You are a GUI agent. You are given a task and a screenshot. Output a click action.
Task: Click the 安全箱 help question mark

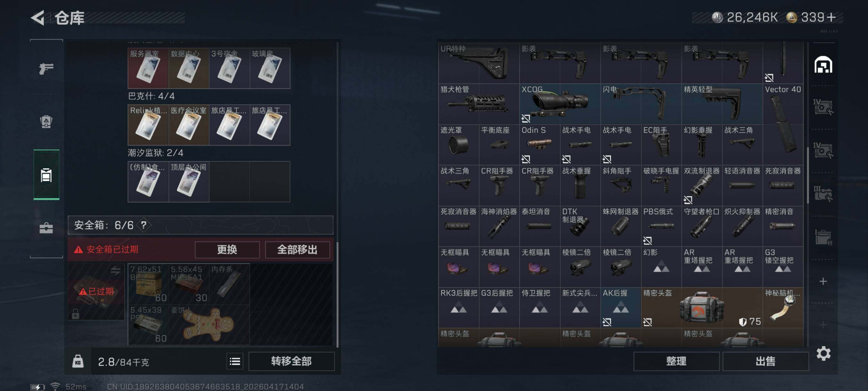(x=143, y=225)
